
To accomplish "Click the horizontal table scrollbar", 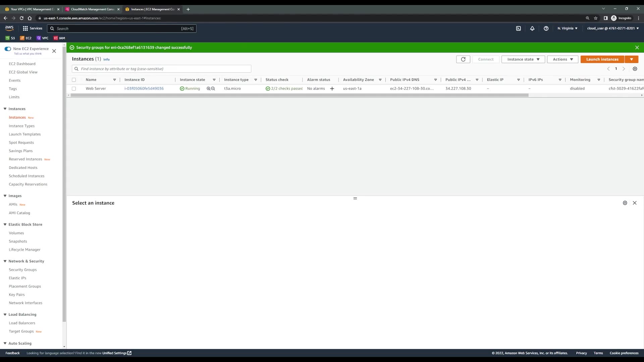I will pos(299,96).
